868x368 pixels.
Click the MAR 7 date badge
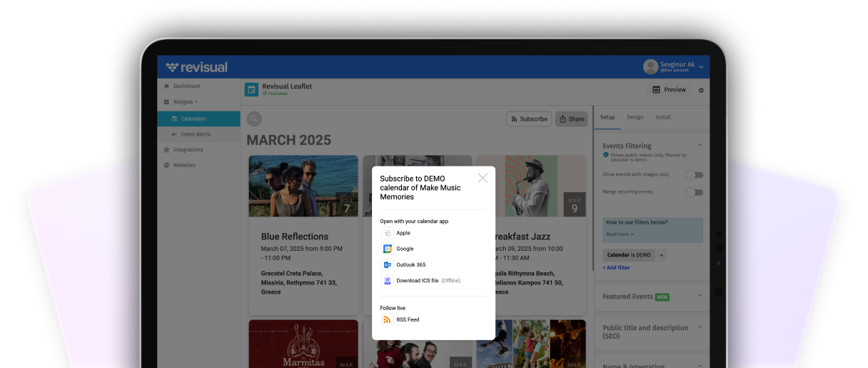pos(346,204)
